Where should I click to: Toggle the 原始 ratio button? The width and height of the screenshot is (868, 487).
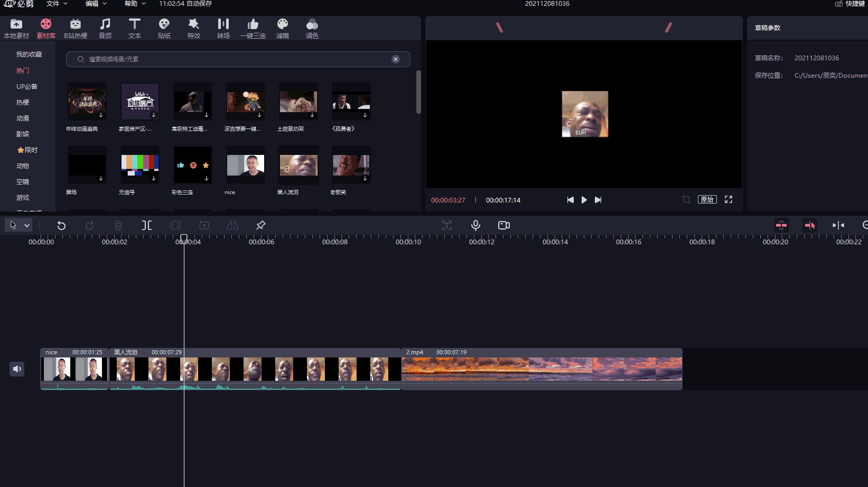(707, 199)
